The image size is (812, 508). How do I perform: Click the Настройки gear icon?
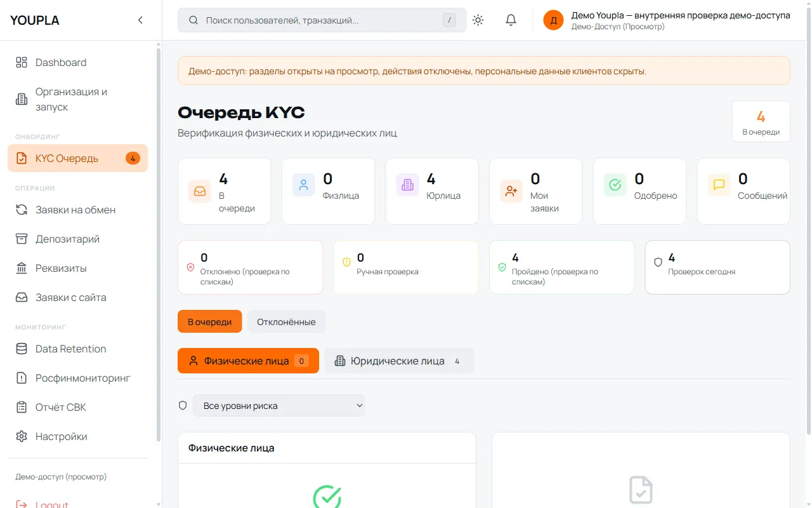click(x=22, y=436)
